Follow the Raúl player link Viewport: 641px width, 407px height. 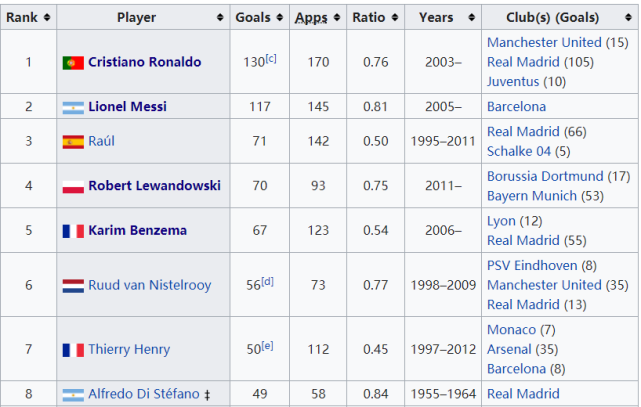(x=101, y=141)
